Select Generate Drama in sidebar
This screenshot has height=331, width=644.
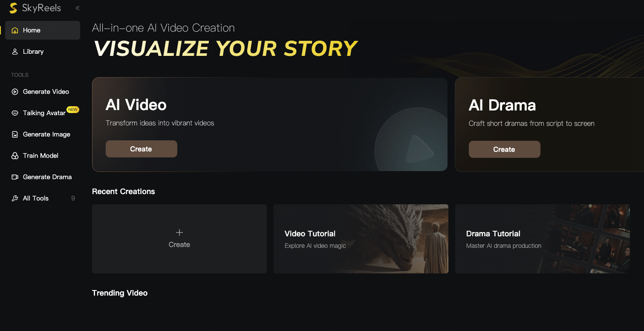47,177
